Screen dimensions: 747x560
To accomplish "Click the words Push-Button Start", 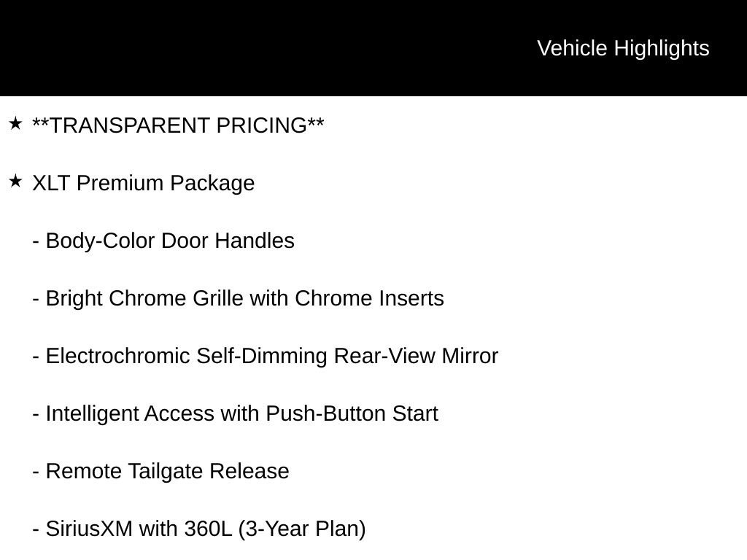I will click(x=352, y=414).
